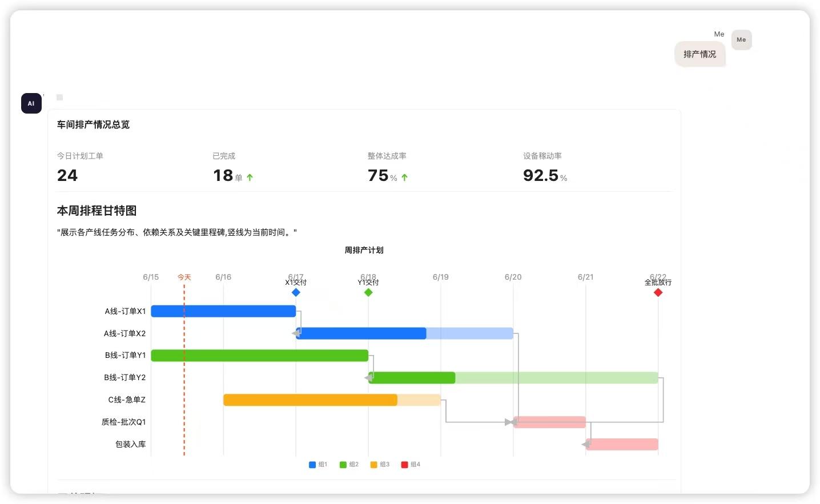The image size is (820, 504).
Task: Toggle 组3 legend item in chart
Action: (380, 465)
